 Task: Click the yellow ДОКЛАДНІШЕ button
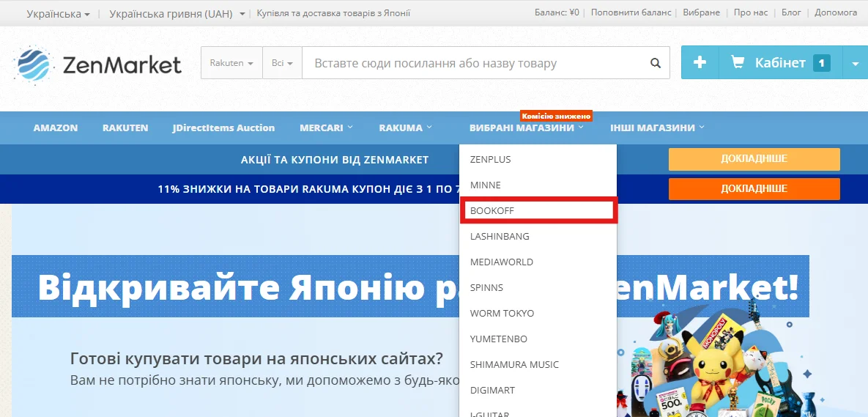[x=754, y=160]
